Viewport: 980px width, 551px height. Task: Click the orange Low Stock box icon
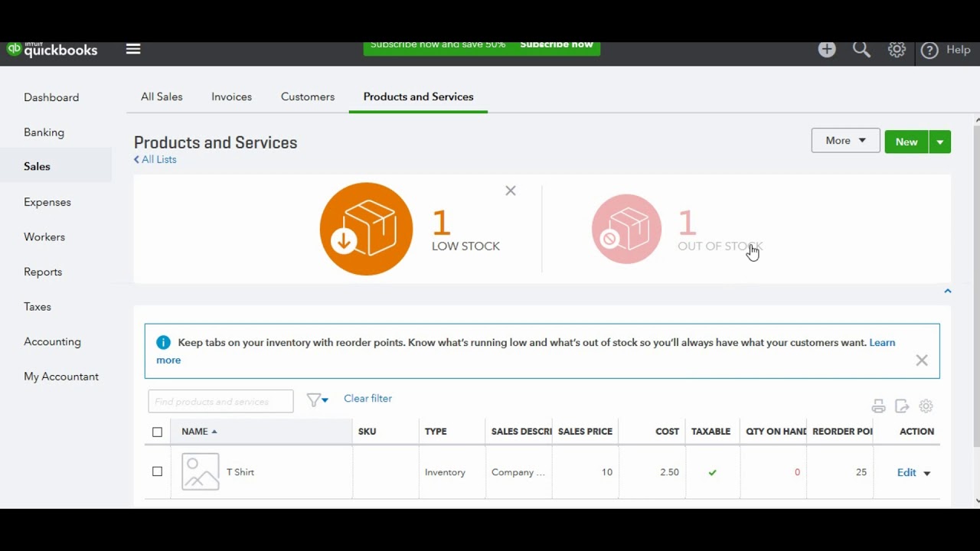tap(366, 229)
